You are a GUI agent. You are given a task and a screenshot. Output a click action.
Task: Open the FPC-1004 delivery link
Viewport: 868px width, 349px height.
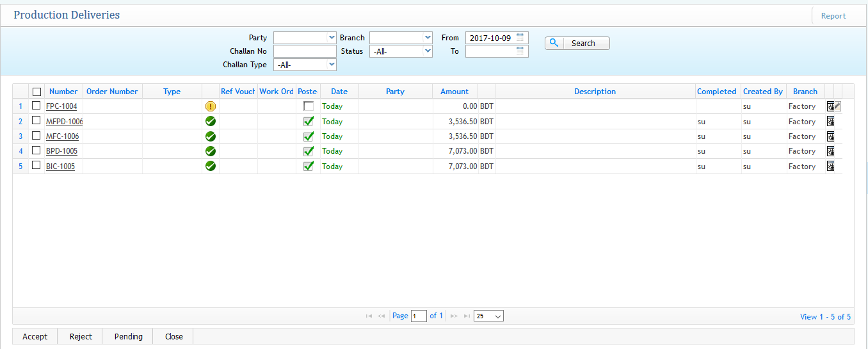[x=61, y=106]
